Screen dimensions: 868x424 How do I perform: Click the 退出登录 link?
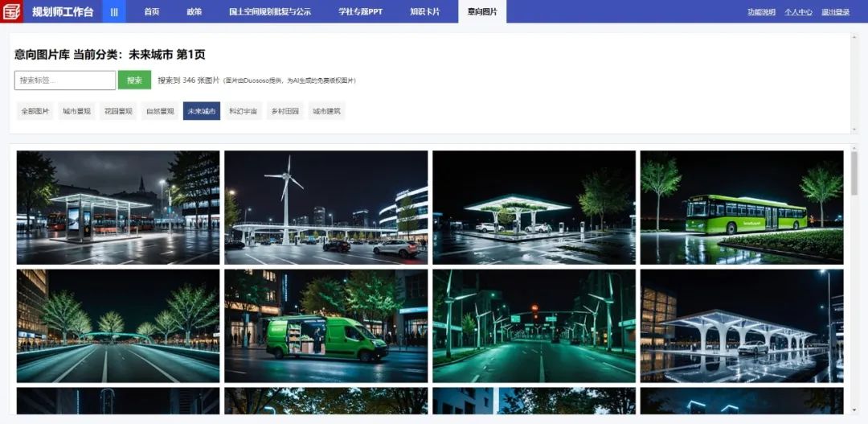point(835,12)
